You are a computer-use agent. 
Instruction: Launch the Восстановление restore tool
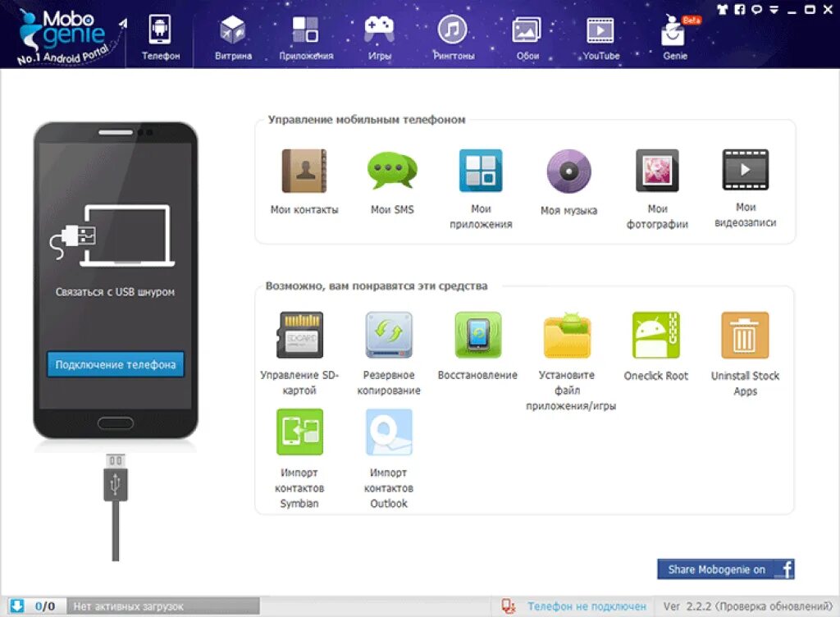click(x=478, y=335)
